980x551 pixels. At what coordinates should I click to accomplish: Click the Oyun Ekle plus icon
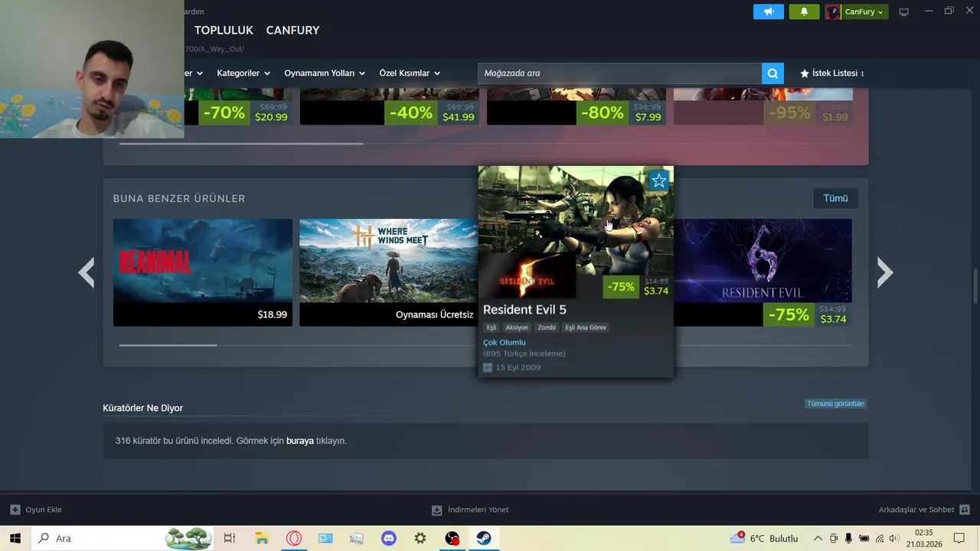(15, 510)
